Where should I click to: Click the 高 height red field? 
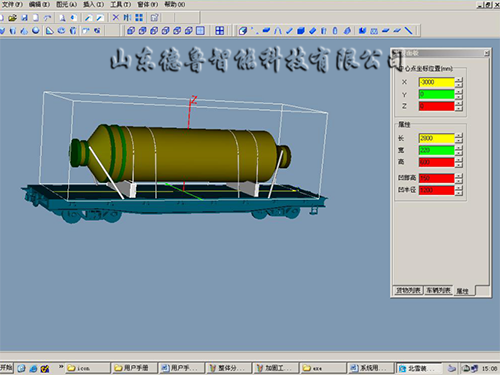pyautogui.click(x=436, y=162)
